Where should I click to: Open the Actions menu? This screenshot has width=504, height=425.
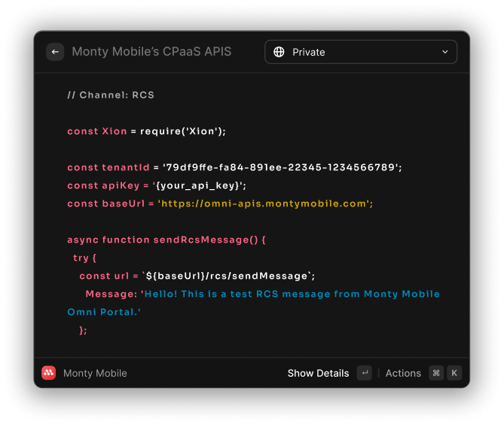[403, 373]
